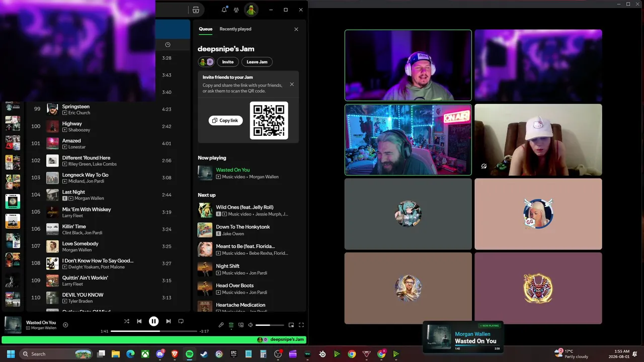The width and height of the screenshot is (644, 362).
Task: Adjust the Spotify volume slider
Action: [270, 325]
